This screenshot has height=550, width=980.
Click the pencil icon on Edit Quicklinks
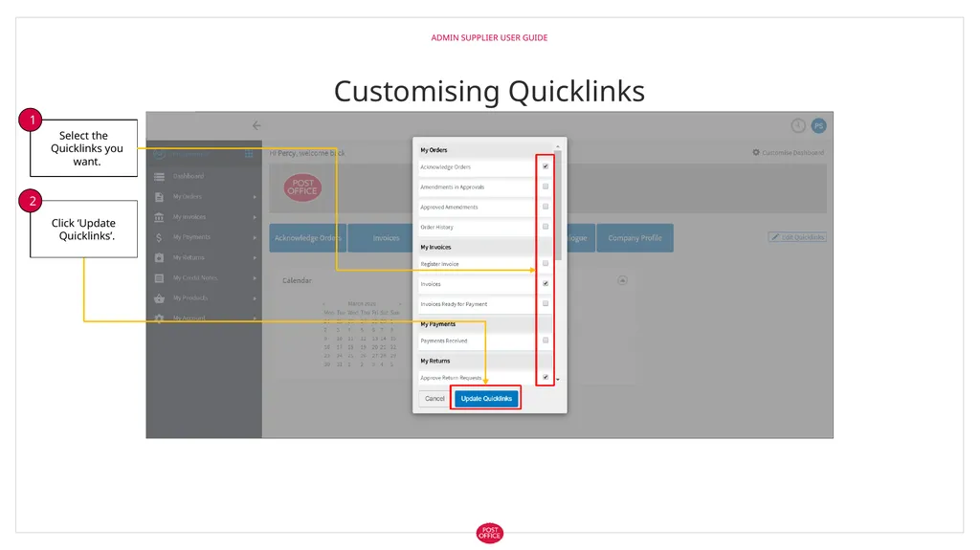click(x=775, y=237)
